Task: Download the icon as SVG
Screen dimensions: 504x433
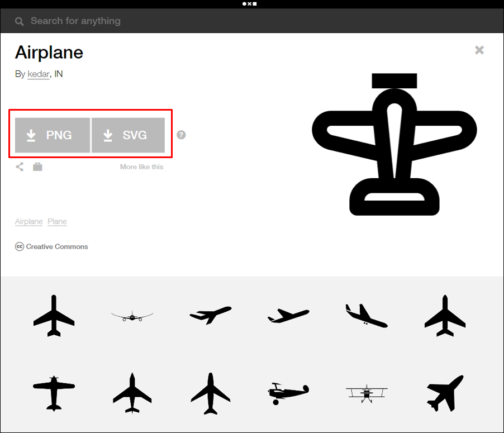Action: pyautogui.click(x=129, y=135)
